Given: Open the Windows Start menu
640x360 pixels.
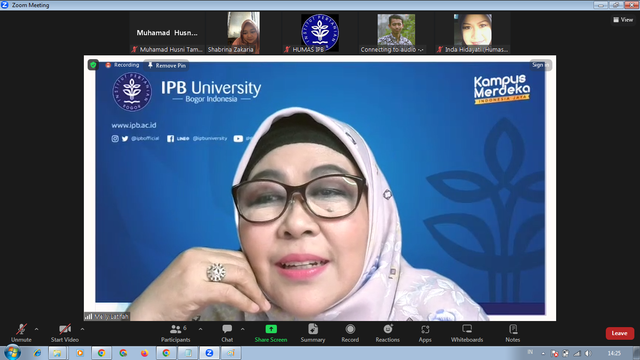Looking at the screenshot, I should point(12,353).
